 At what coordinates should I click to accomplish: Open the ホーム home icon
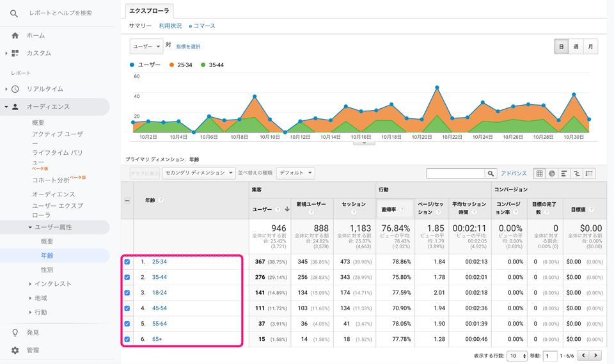(15, 36)
